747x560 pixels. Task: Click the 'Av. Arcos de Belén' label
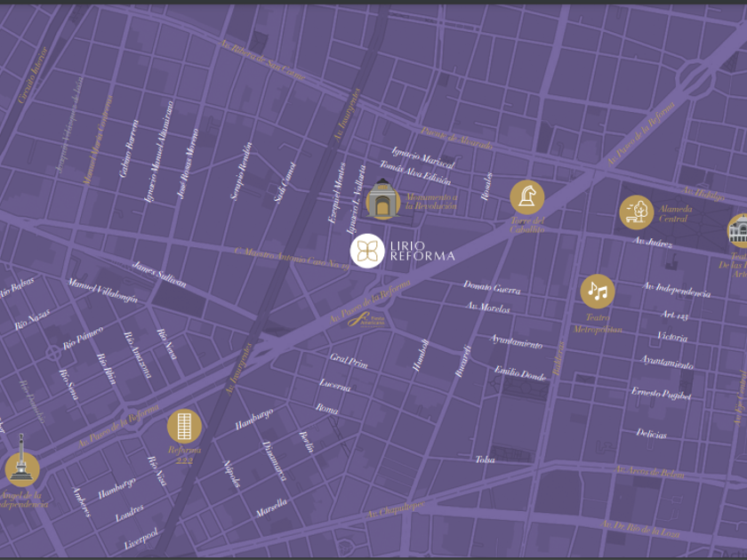click(649, 472)
